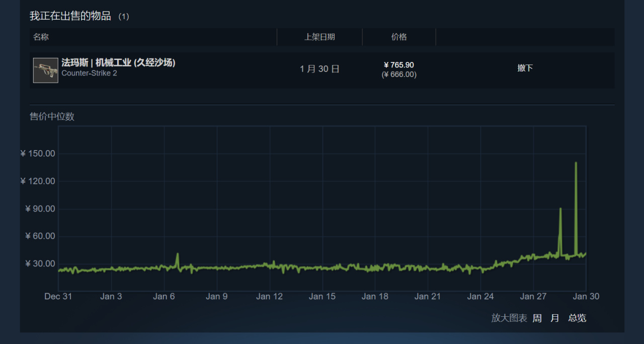The image size is (644, 344).
Task: Click the Jan 24 date axis label
Action: point(480,297)
